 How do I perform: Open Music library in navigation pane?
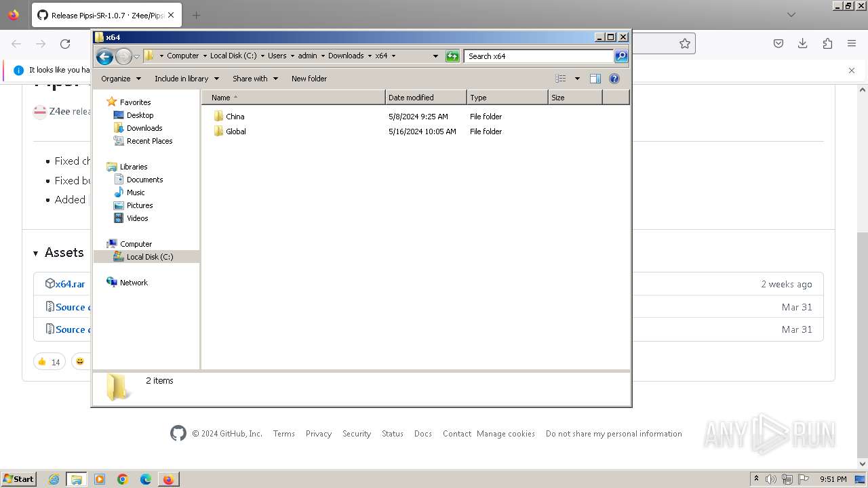click(x=136, y=192)
